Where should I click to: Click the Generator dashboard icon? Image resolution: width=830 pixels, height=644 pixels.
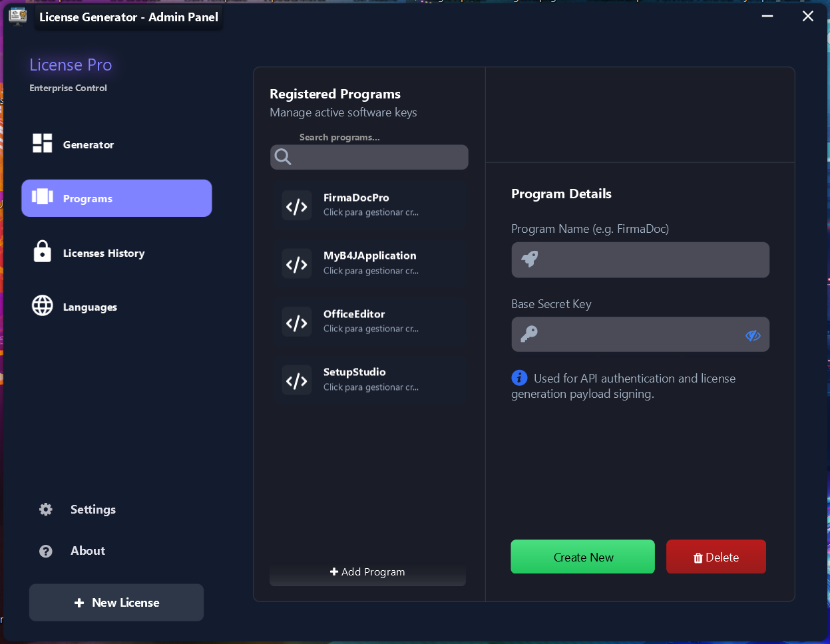point(43,143)
